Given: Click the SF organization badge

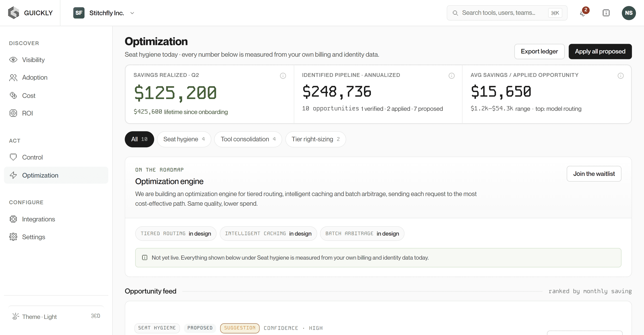Looking at the screenshot, I should 79,13.
